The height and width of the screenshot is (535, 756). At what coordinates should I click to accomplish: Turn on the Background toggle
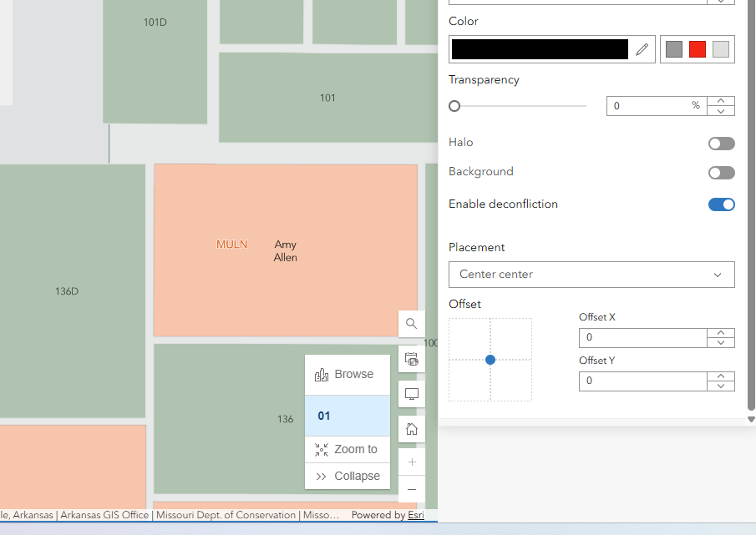pyautogui.click(x=721, y=173)
